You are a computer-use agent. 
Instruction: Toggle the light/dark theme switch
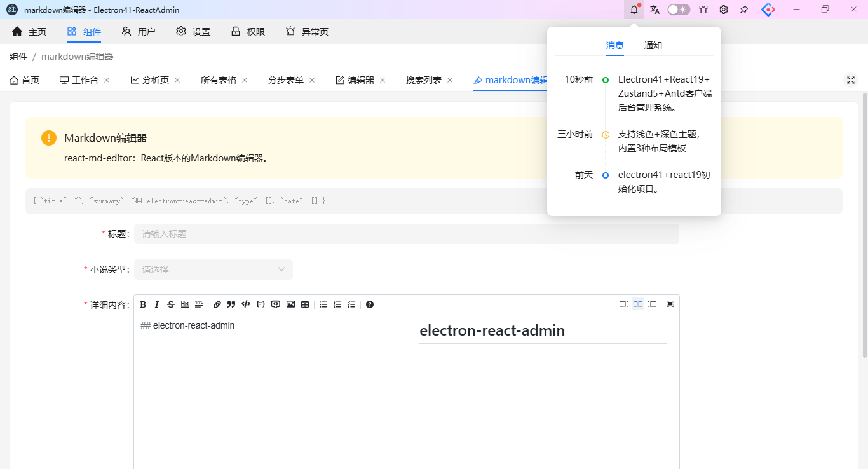click(679, 10)
